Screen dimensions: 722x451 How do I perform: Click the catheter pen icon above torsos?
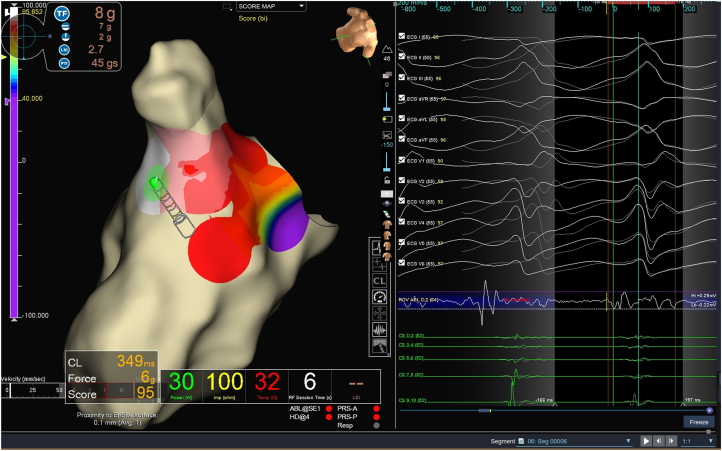tap(386, 215)
